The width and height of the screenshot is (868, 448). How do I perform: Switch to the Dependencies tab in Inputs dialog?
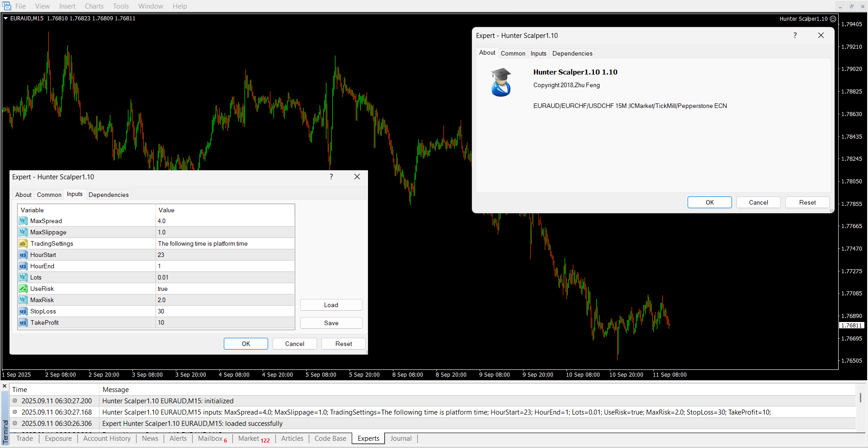pyautogui.click(x=108, y=195)
